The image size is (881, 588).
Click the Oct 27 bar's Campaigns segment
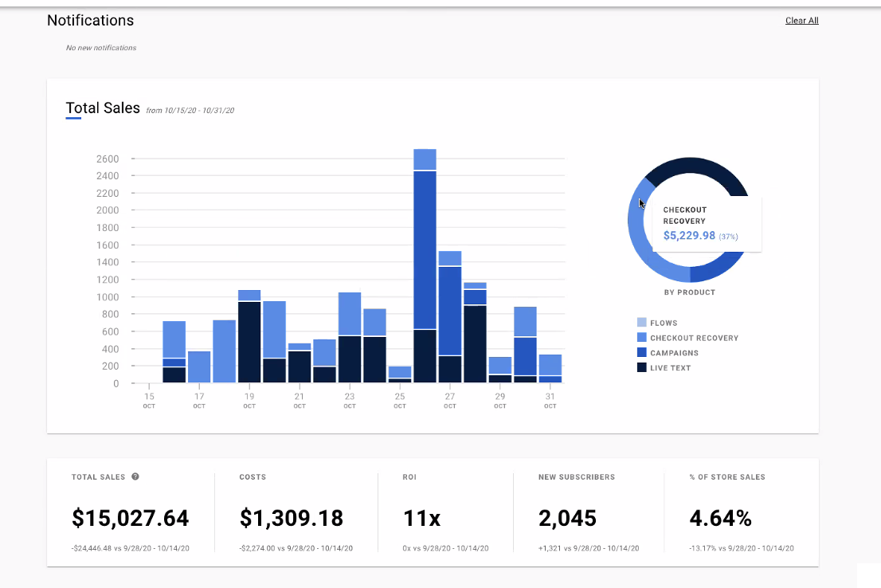click(x=450, y=310)
